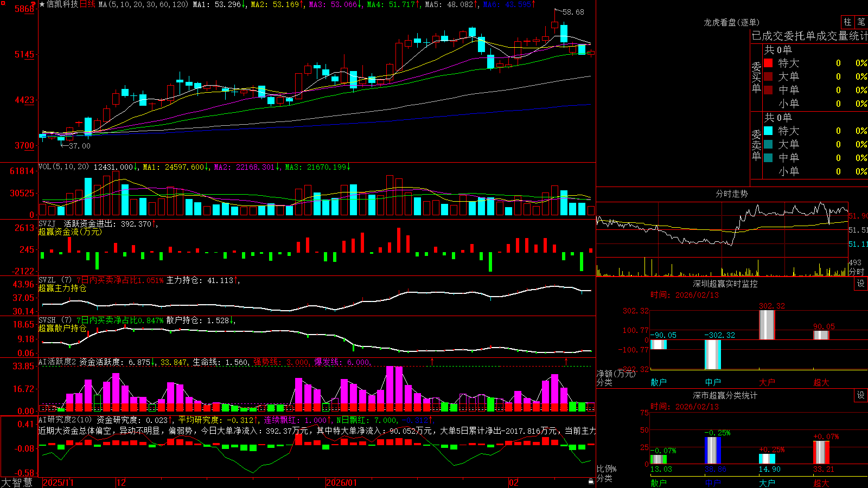Click the teal 中单 sell-order swatch
This screenshot has width=868, height=488.
[768, 158]
